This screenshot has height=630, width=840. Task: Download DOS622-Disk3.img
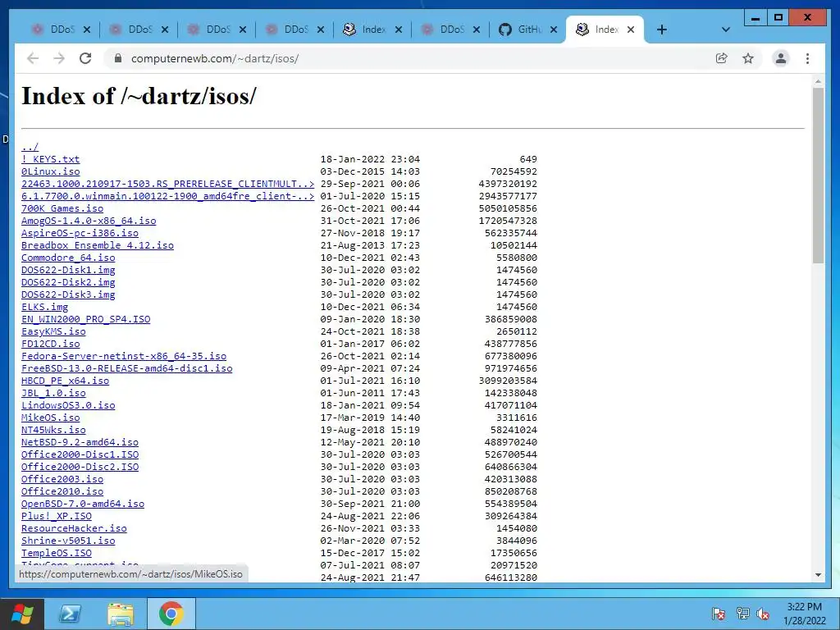point(68,294)
